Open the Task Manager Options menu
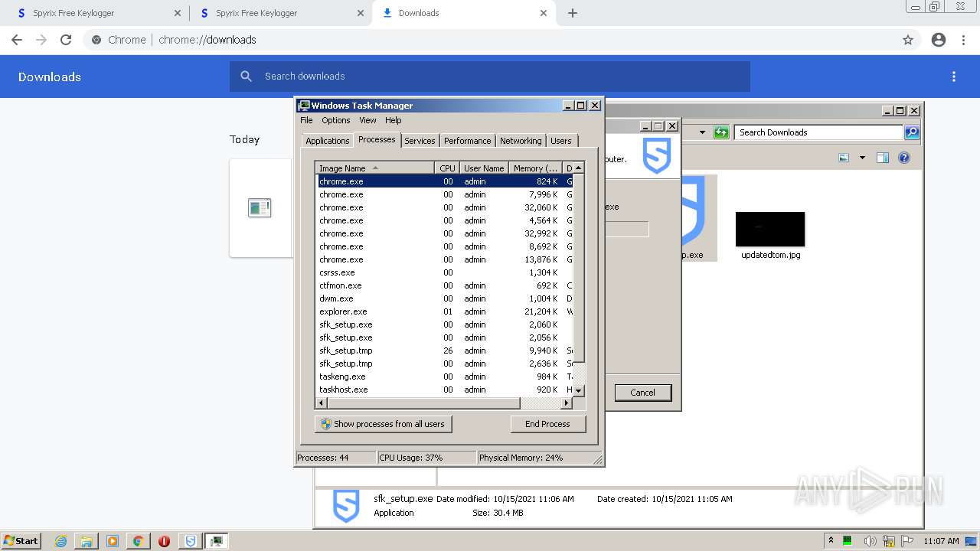This screenshot has height=551, width=980. pos(335,120)
